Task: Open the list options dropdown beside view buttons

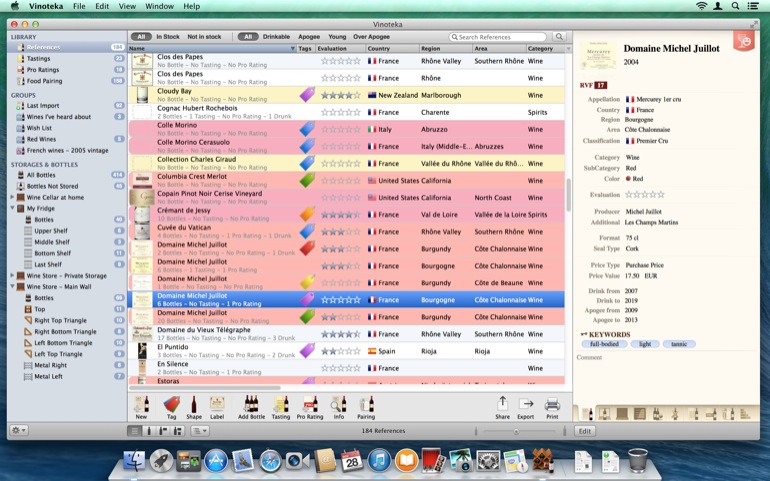Action: pyautogui.click(x=200, y=431)
